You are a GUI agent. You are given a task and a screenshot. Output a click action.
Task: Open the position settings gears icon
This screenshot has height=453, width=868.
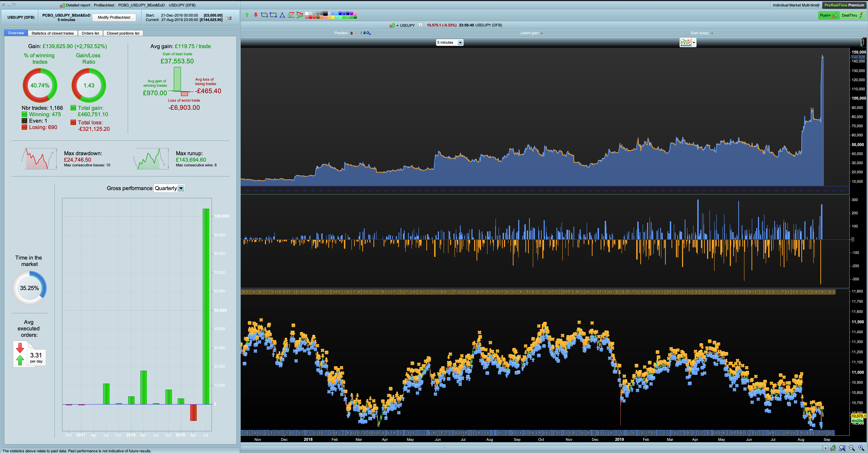(369, 33)
